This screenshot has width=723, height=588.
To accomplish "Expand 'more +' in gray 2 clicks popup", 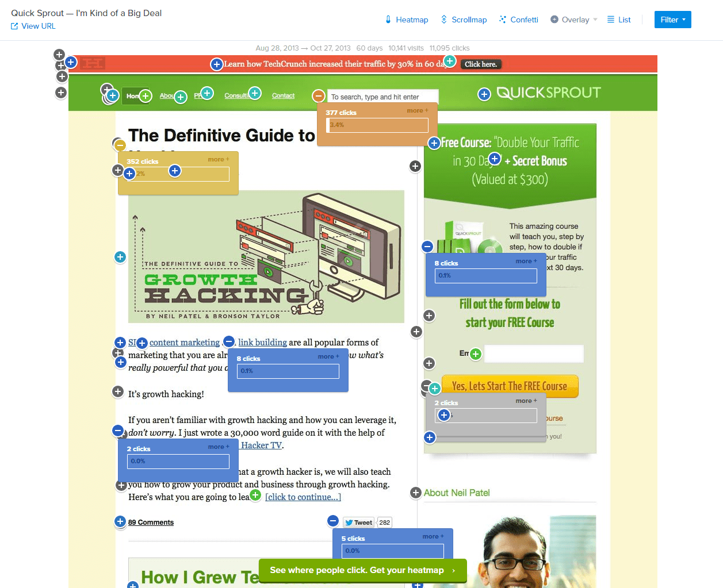I will pos(526,401).
